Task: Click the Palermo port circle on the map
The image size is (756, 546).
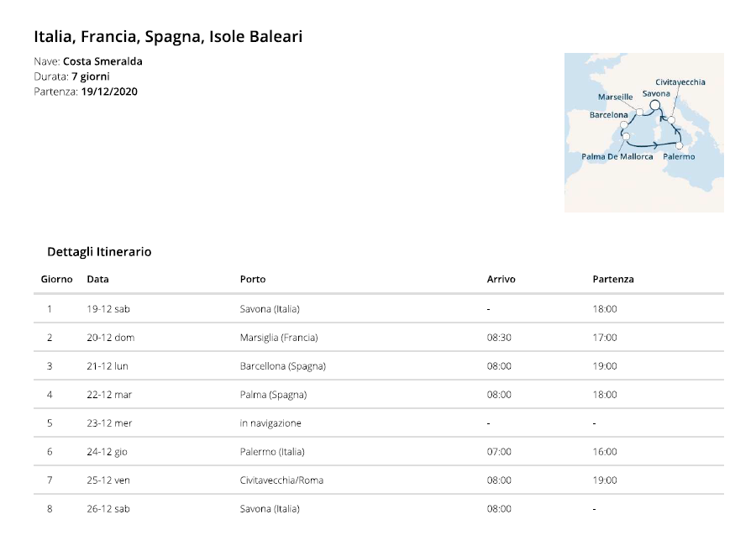Action: [x=680, y=145]
